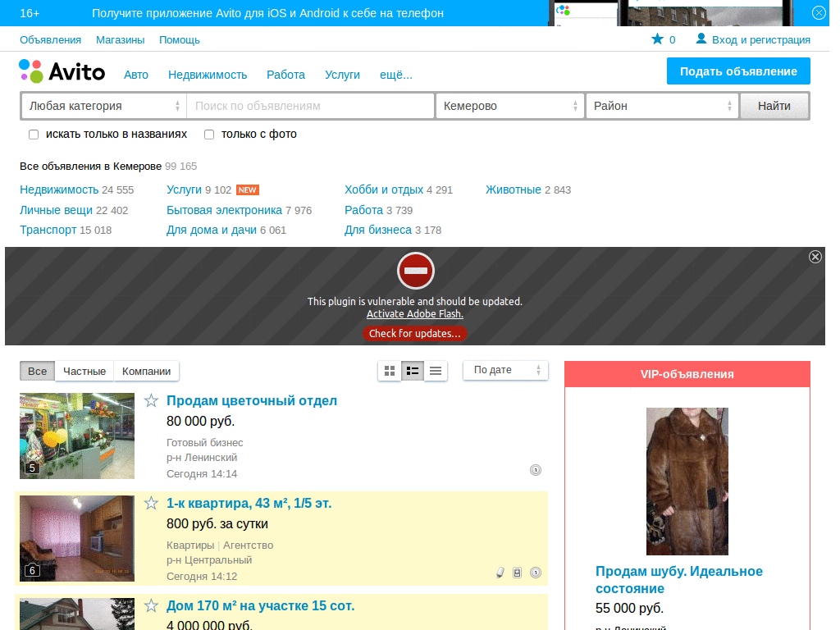This screenshot has width=840, height=630.
Task: Focus the 'Поиск по объявлениям' search field
Action: click(310, 106)
